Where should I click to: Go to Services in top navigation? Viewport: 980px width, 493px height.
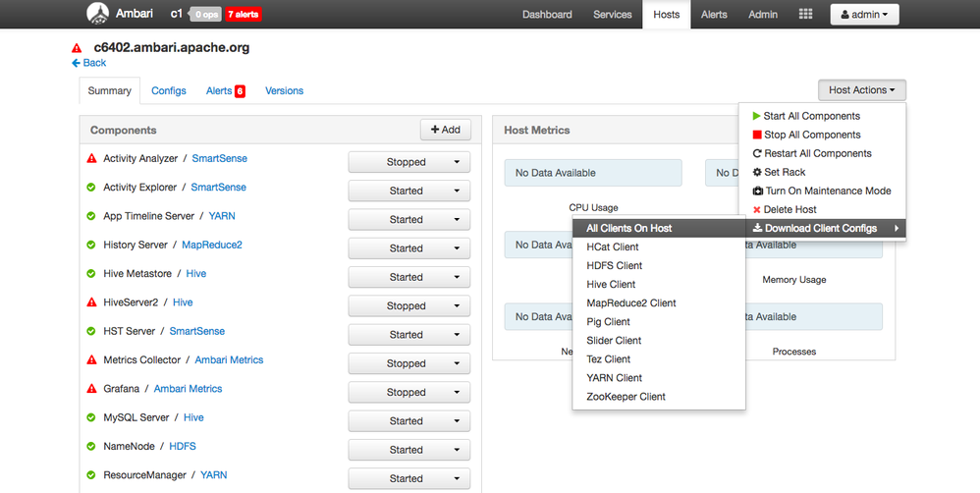point(613,15)
